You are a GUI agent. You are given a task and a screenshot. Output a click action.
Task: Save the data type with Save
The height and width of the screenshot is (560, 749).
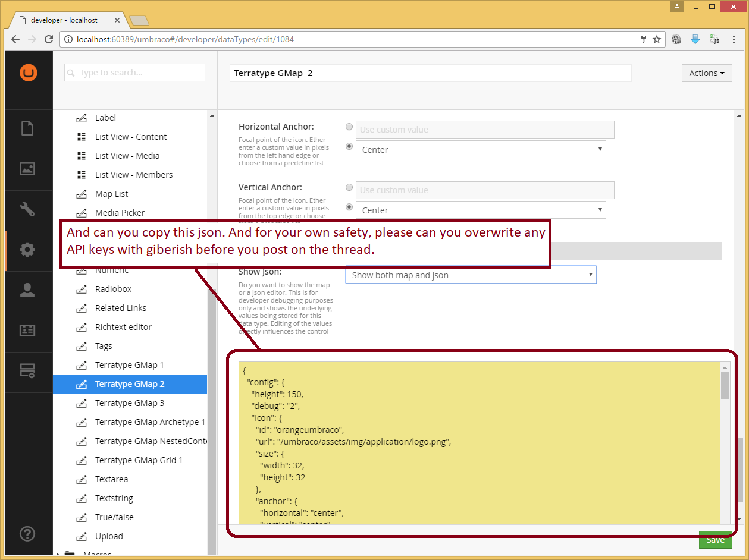[x=716, y=540]
